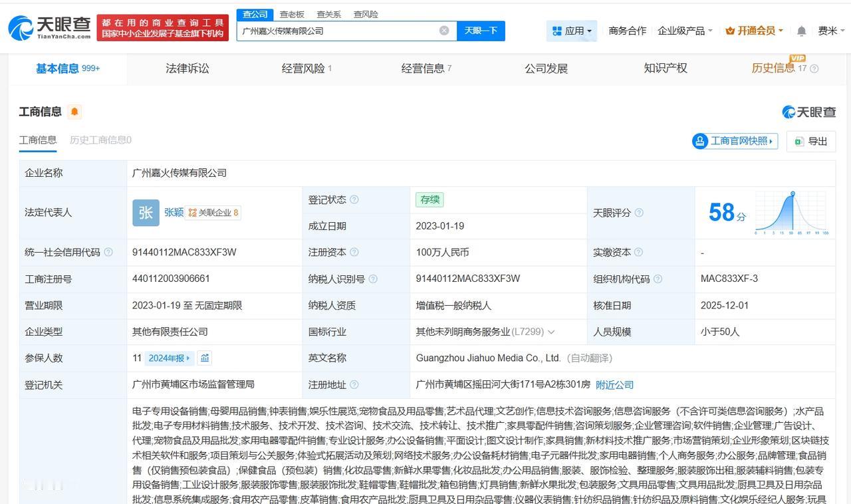Open the 法律诉讼 tab
851x504 pixels.
[x=187, y=68]
